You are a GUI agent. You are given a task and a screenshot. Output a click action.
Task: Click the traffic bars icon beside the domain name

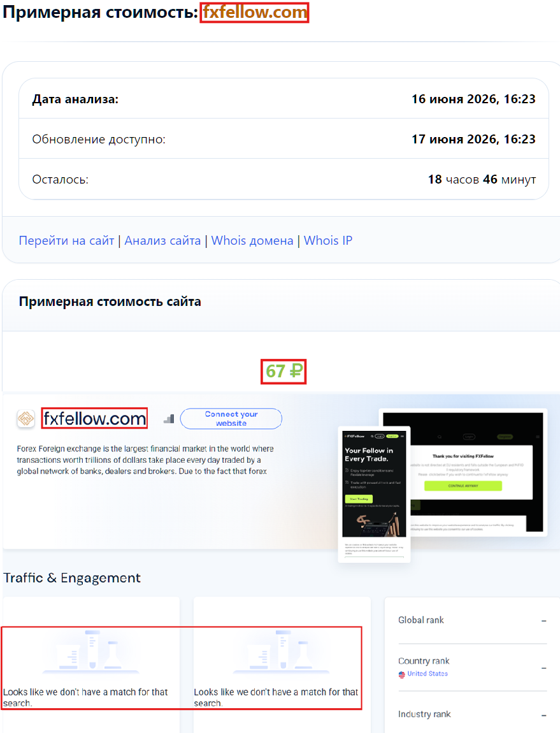[x=169, y=419]
